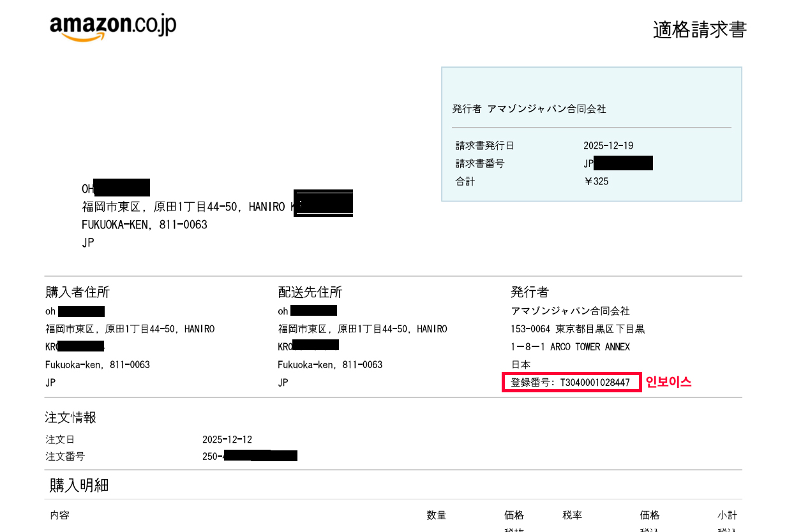This screenshot has height=532, width=787.
Task: Click the red-boxed 登録番号 T3040001028447
Action: [571, 382]
